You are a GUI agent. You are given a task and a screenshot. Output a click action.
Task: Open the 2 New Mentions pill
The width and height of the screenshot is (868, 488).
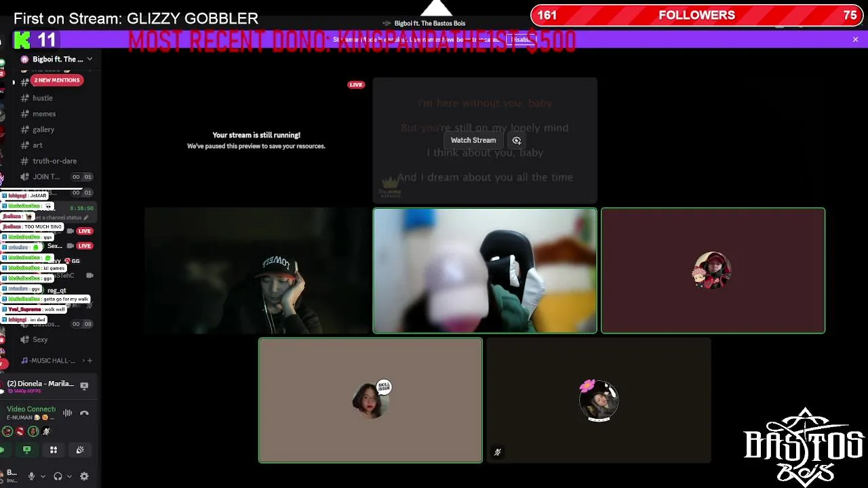click(56, 80)
